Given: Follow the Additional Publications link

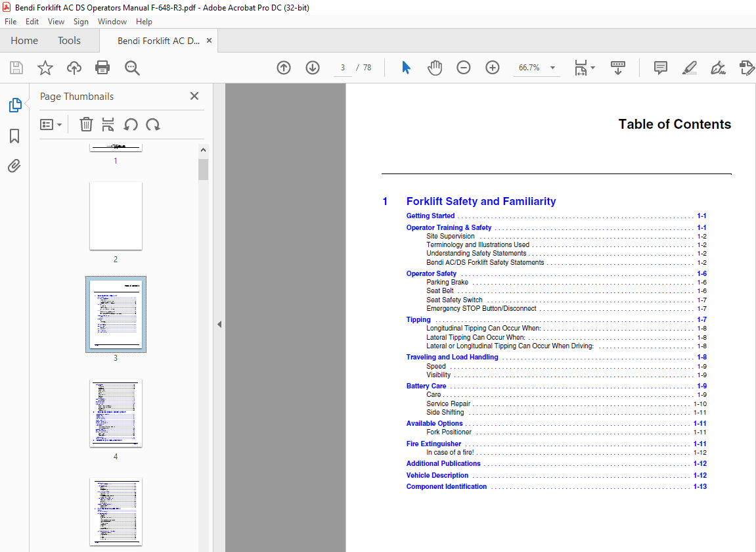Looking at the screenshot, I should (443, 463).
